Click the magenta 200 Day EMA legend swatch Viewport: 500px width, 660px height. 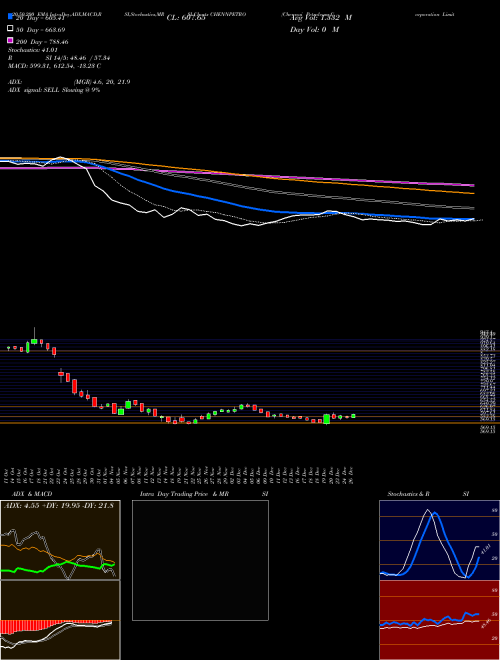click(10, 40)
